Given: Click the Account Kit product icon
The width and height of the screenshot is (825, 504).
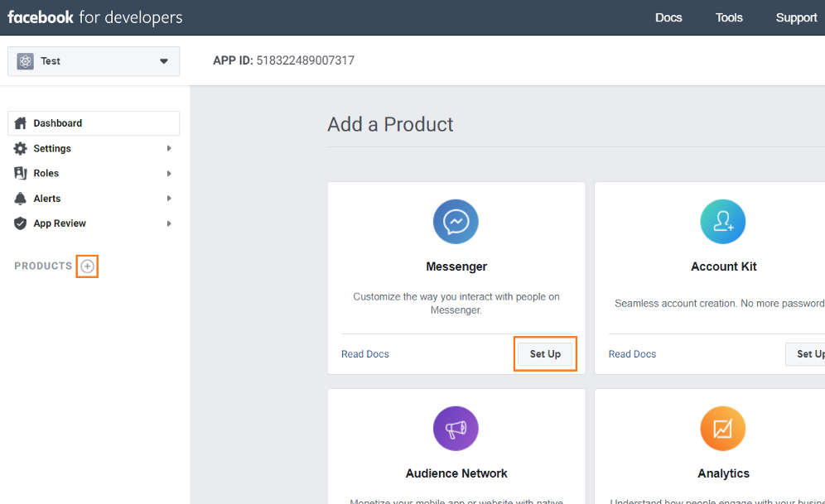Looking at the screenshot, I should 722,221.
